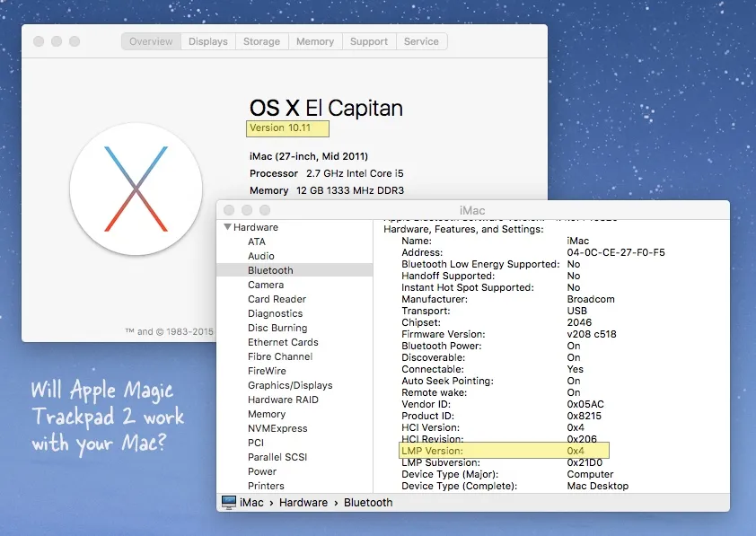Click Bluetooth in the breadcrumb path
756x536 pixels.
(368, 502)
